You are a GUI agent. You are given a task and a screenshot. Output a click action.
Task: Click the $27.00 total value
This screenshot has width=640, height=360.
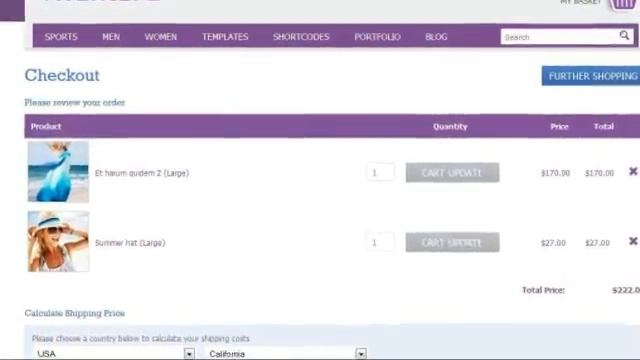(x=598, y=243)
